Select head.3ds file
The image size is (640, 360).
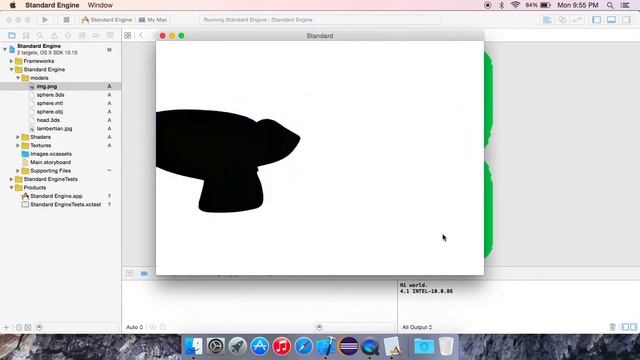point(48,120)
